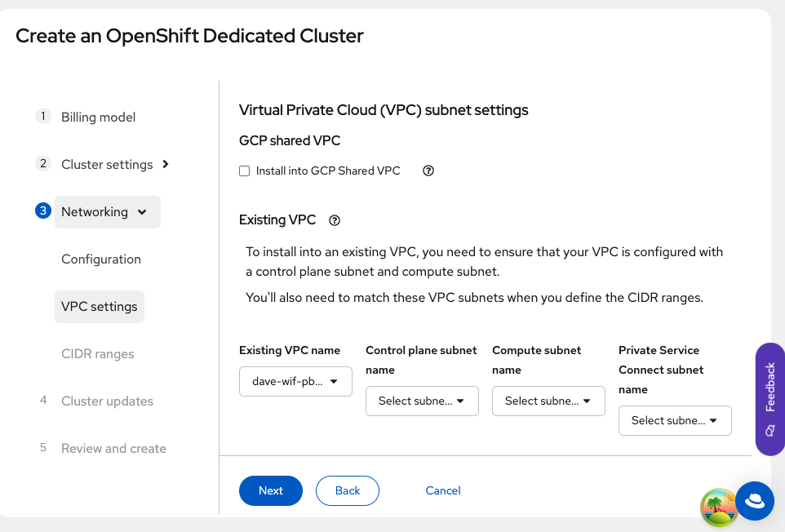785x532 pixels.
Task: Open the Compute subnet name dropdown
Action: click(548, 401)
